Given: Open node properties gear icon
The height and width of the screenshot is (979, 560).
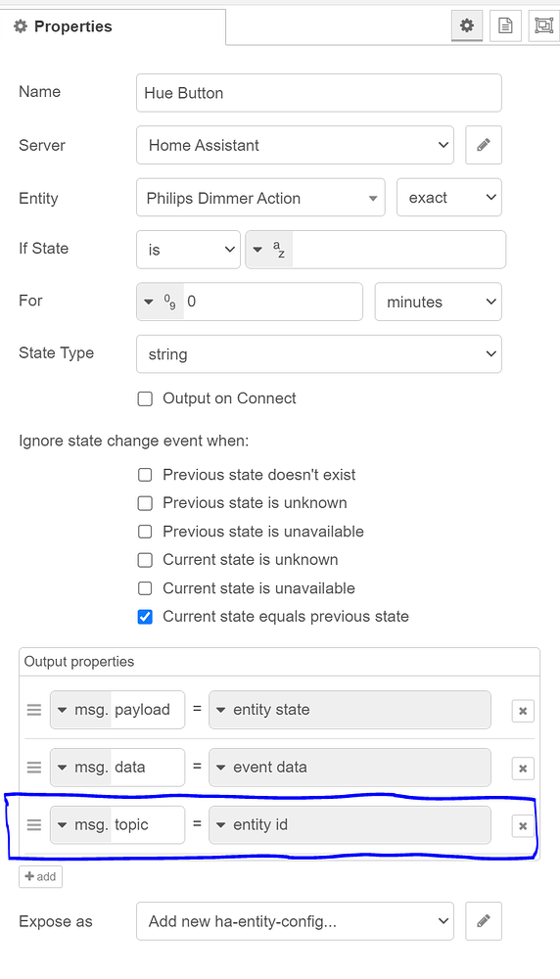Looking at the screenshot, I should pyautogui.click(x=466, y=25).
